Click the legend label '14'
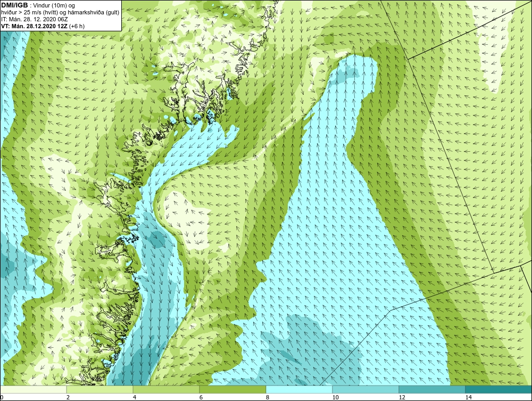 pyautogui.click(x=469, y=397)
